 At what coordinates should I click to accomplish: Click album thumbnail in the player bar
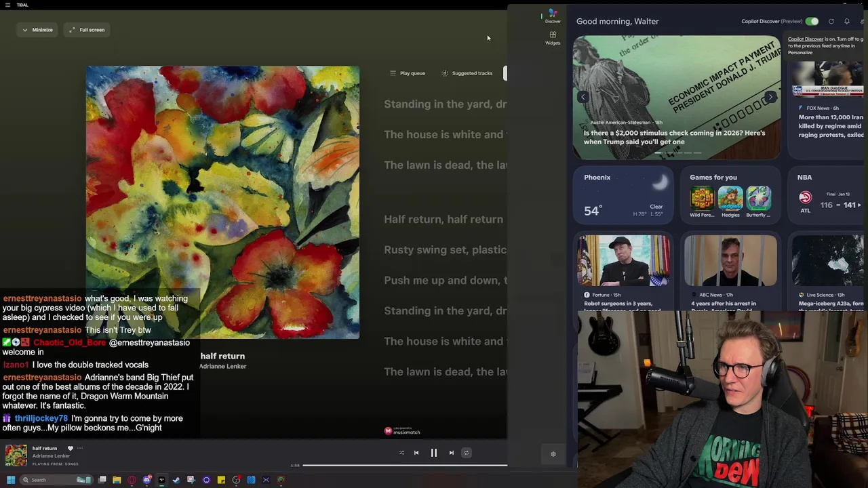click(x=16, y=455)
